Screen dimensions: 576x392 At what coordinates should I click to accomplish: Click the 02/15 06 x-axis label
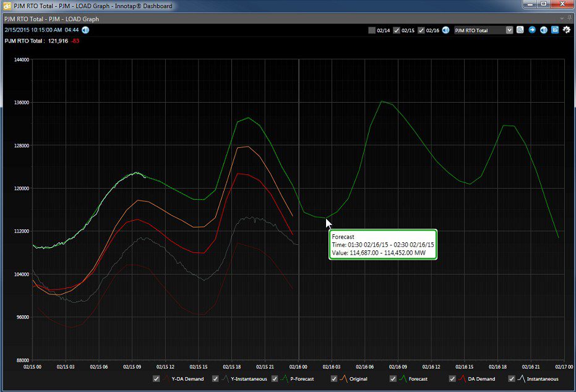99,367
